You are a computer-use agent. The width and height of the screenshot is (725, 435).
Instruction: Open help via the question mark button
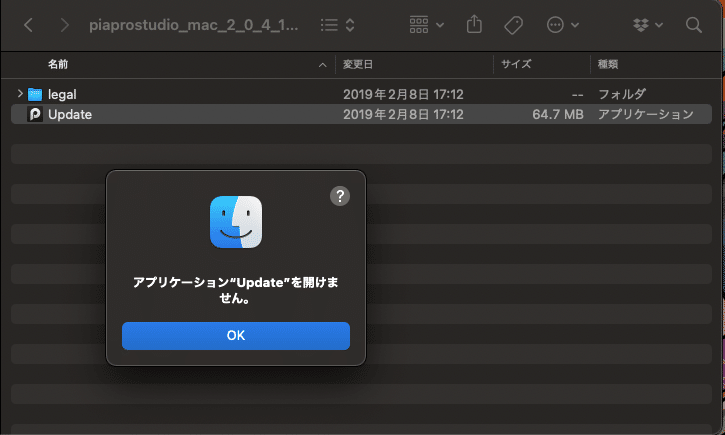point(340,196)
